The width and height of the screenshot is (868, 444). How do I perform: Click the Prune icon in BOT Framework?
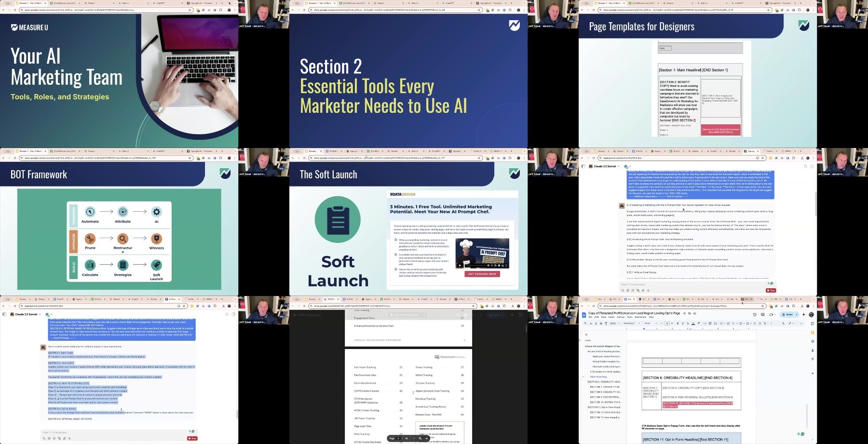[90, 239]
